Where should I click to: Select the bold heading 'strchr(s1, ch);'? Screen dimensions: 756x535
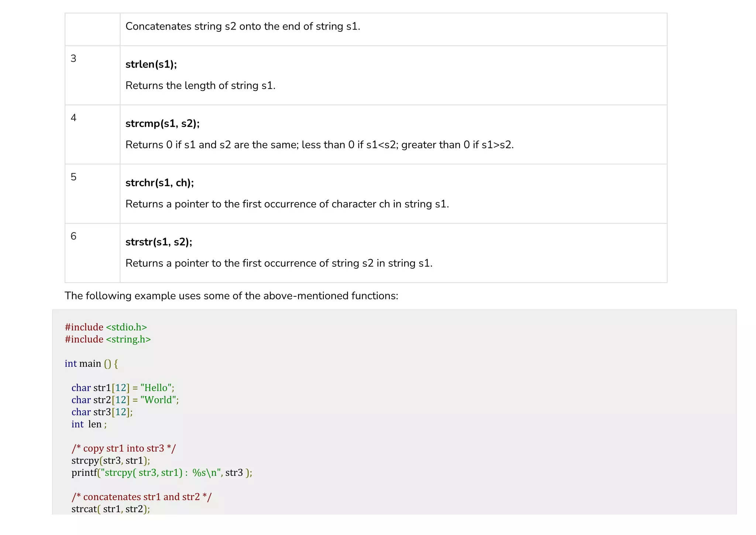159,183
